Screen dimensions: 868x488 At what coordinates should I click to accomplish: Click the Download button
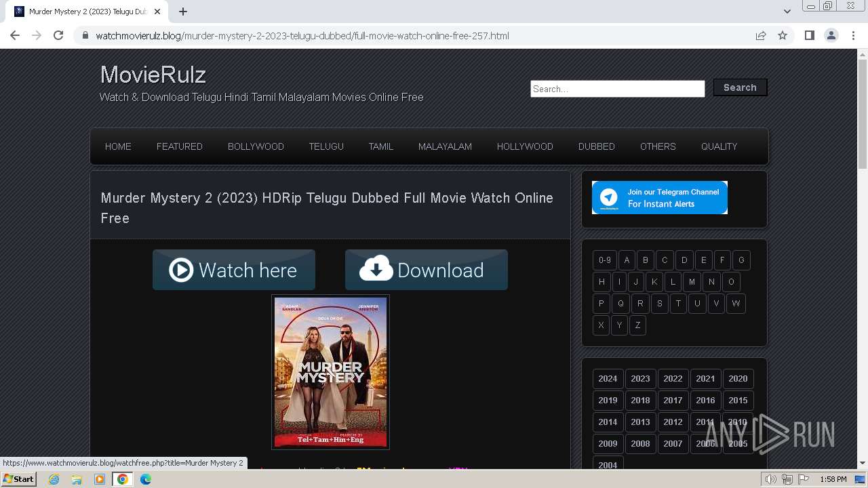[x=427, y=270]
